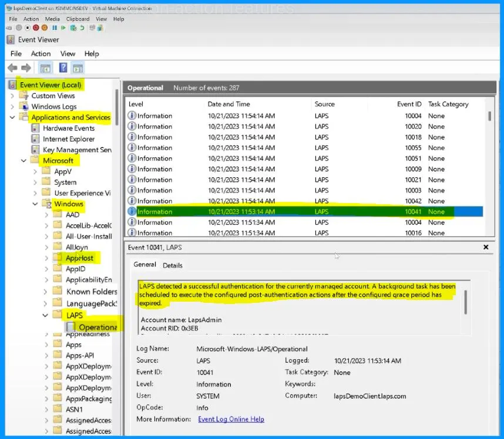
Task: Click the Key Management Service log icon
Action: 35,150
